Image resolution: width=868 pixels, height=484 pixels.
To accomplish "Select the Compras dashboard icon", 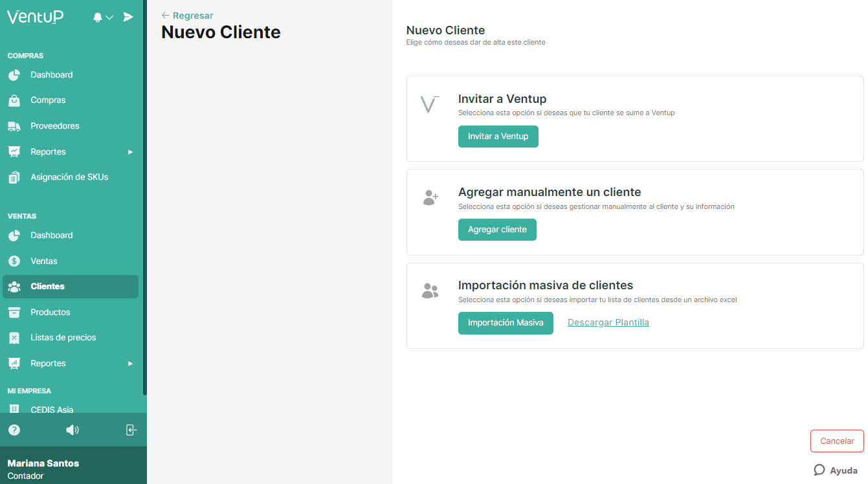I will (14, 74).
